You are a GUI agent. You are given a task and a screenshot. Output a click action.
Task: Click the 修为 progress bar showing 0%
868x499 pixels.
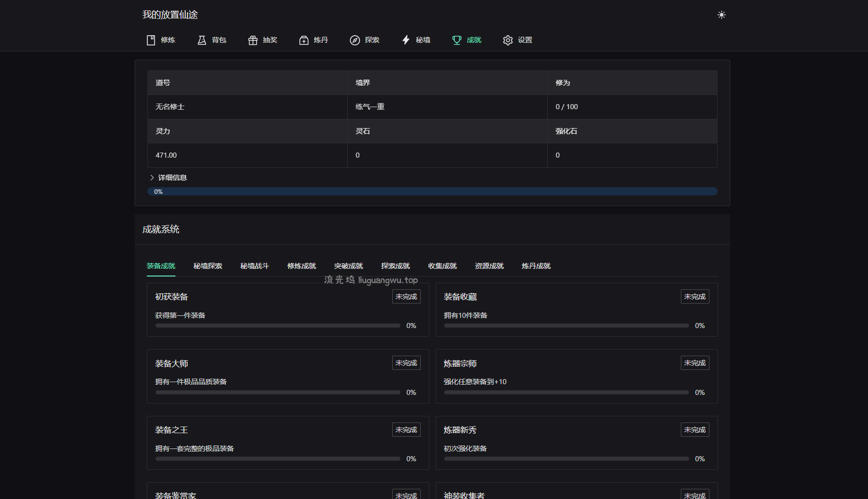(x=432, y=191)
